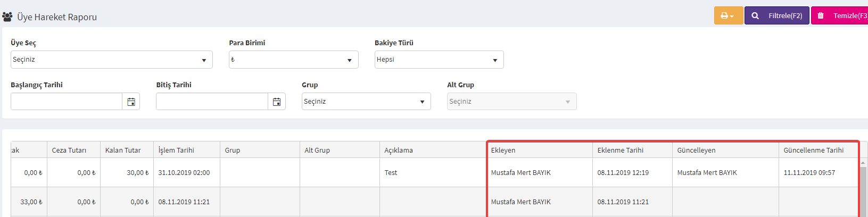Open the Grup dropdown
Image resolution: width=868 pixels, height=217 pixels.
coord(366,102)
